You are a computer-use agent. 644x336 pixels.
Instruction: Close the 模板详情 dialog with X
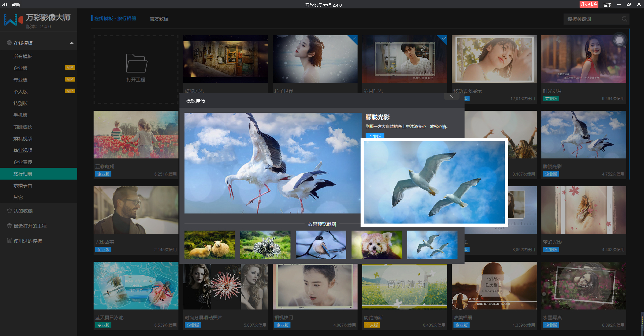pyautogui.click(x=452, y=97)
